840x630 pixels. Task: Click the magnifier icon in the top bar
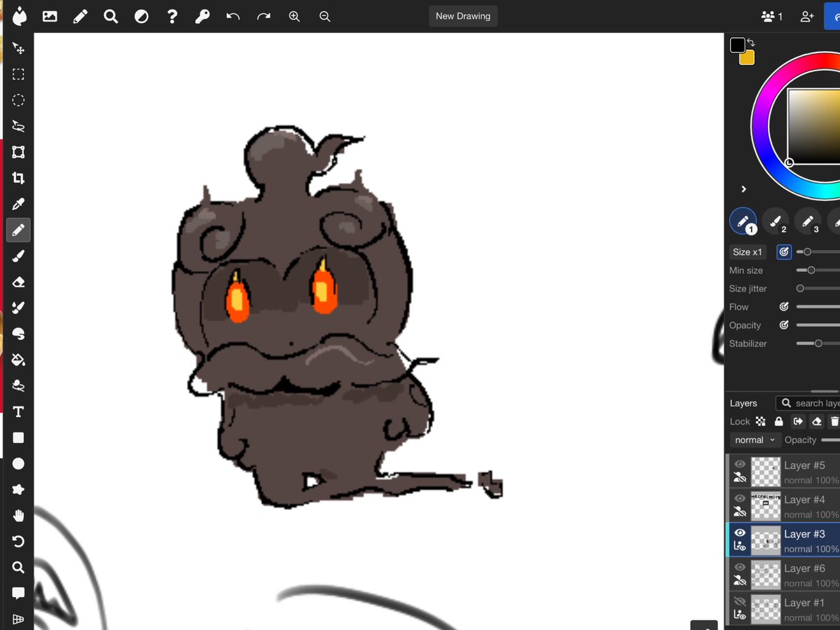click(111, 16)
